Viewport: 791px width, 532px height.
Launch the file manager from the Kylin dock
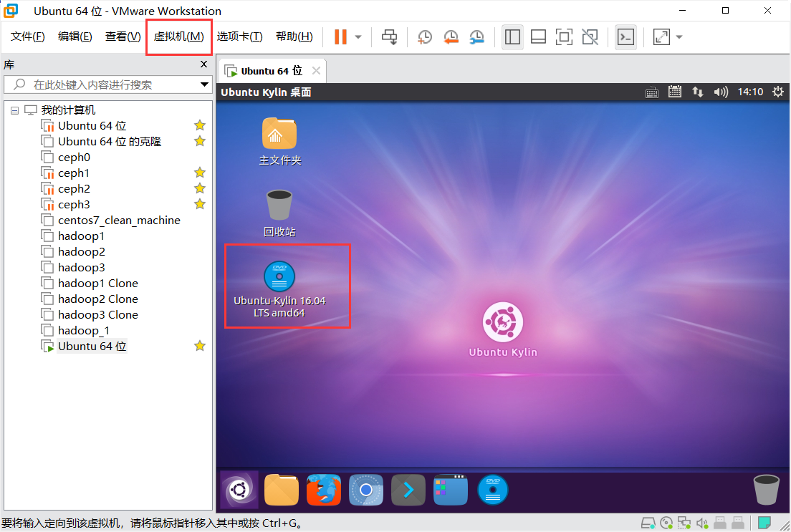pos(282,489)
